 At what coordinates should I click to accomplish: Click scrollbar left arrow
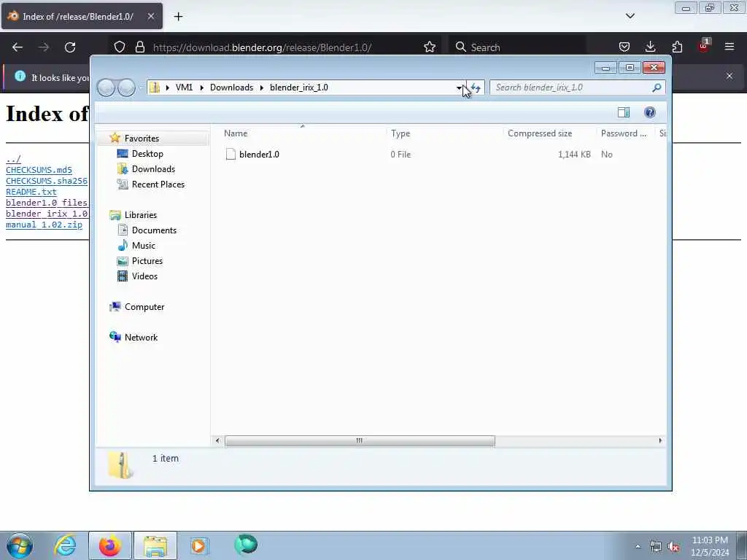[x=217, y=441]
